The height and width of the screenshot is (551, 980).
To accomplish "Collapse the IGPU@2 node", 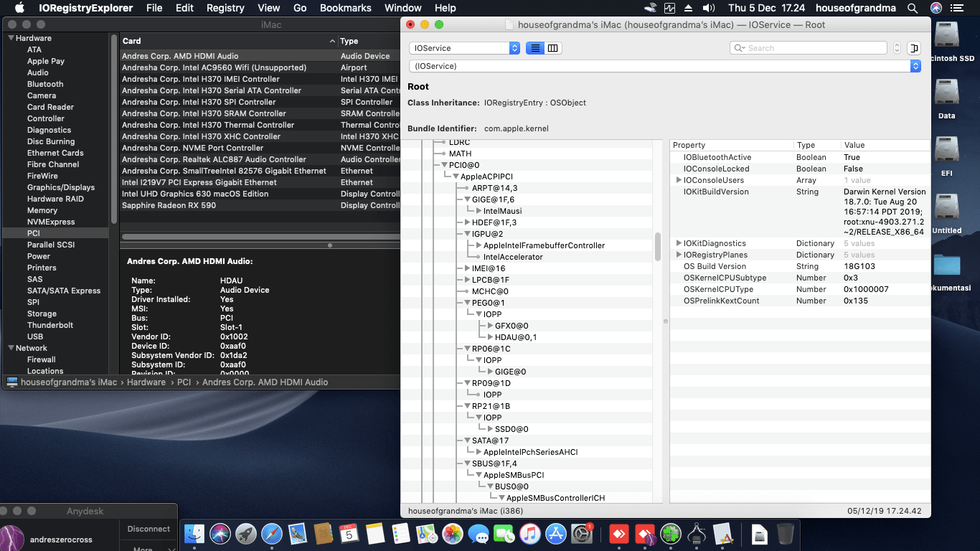I will [x=467, y=234].
